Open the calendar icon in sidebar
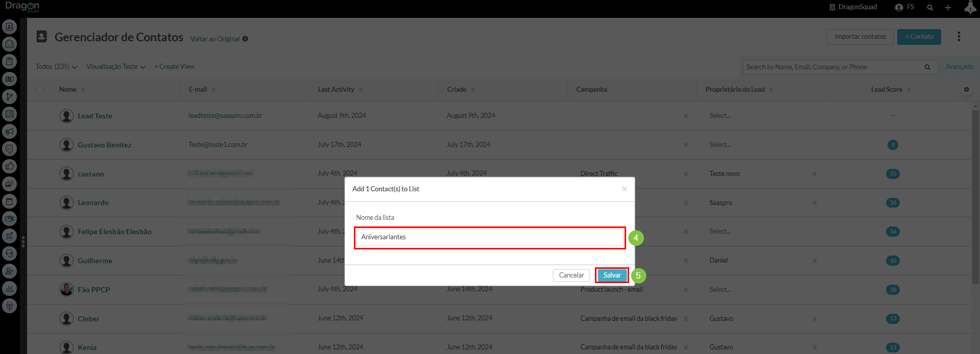The height and width of the screenshot is (354, 980). pos(9,201)
